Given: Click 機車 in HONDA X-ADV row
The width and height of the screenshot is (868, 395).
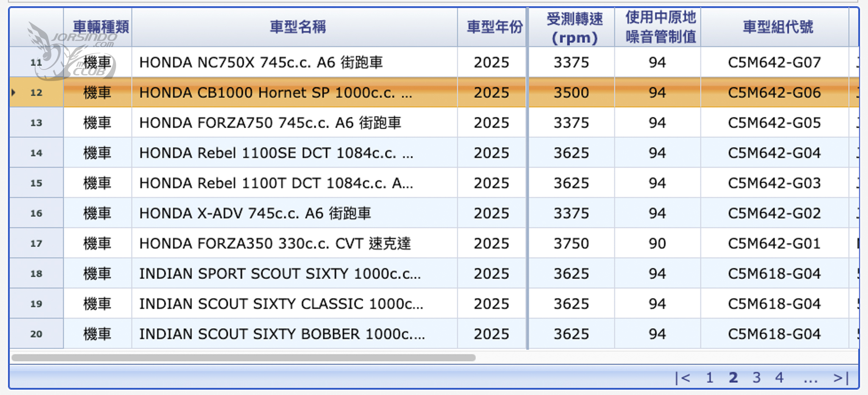Looking at the screenshot, I should [97, 213].
